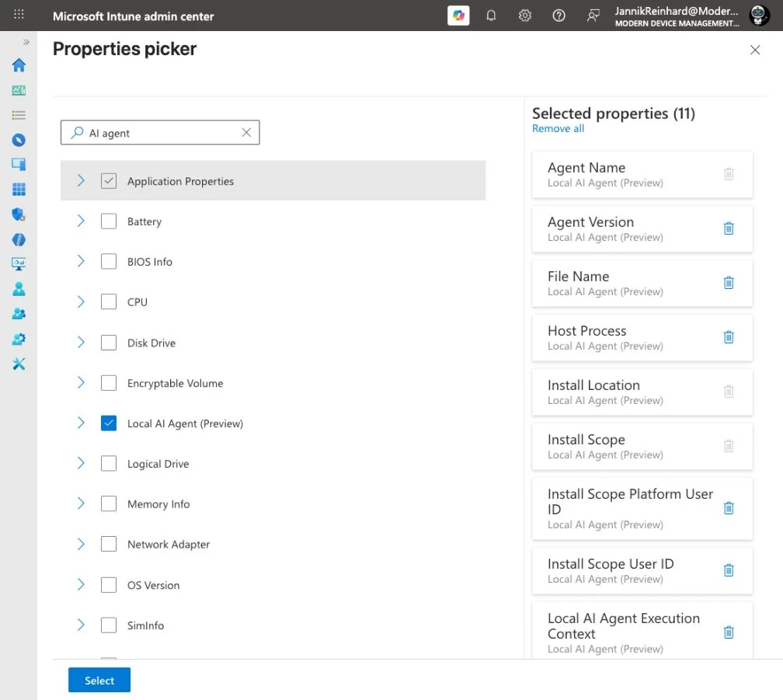Screen dimensions: 783x700
Task: Open Dashboard in sidebar
Action: (x=19, y=90)
